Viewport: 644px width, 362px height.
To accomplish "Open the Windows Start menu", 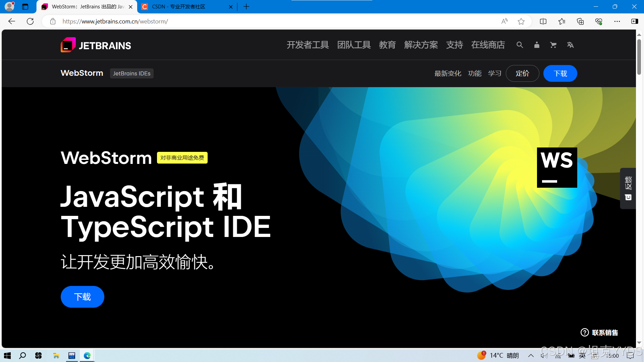I will click(7, 356).
